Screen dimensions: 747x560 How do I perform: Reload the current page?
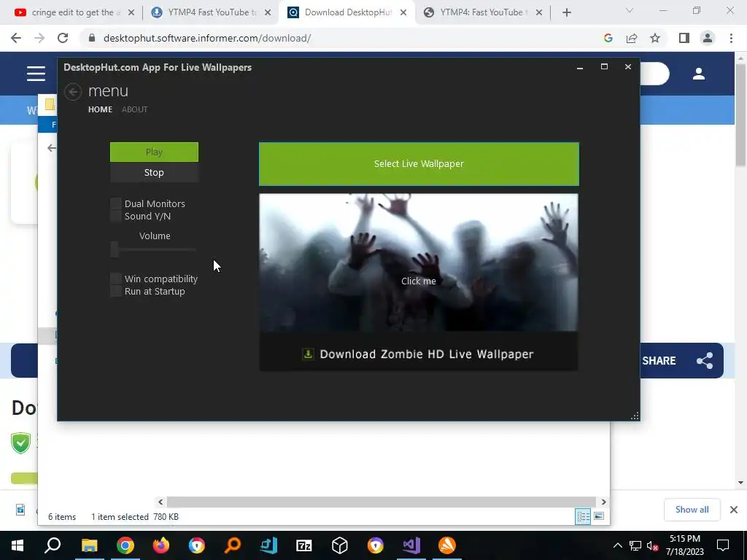pyautogui.click(x=63, y=38)
